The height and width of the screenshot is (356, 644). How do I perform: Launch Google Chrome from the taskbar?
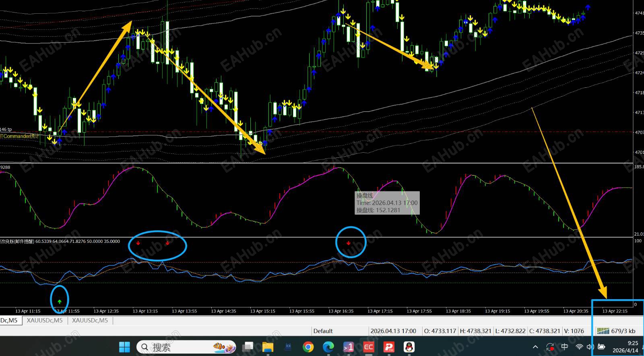[308, 347]
